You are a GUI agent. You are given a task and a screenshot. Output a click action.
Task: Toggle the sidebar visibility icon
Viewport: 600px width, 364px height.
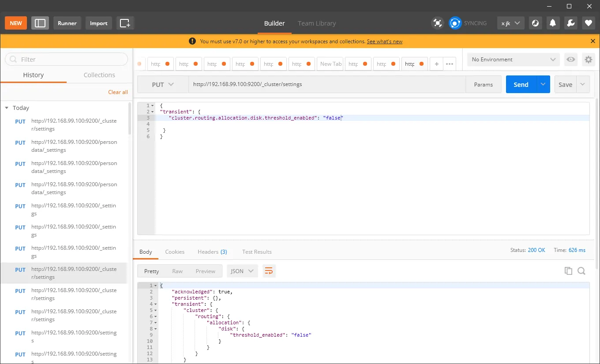(40, 23)
